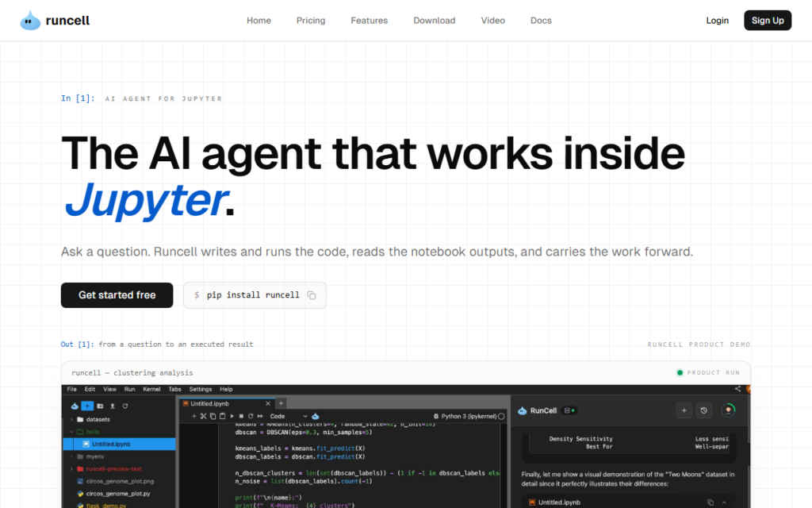This screenshot has height=508, width=812.
Task: Click the upload files icon in the demo file browser
Action: 113,406
